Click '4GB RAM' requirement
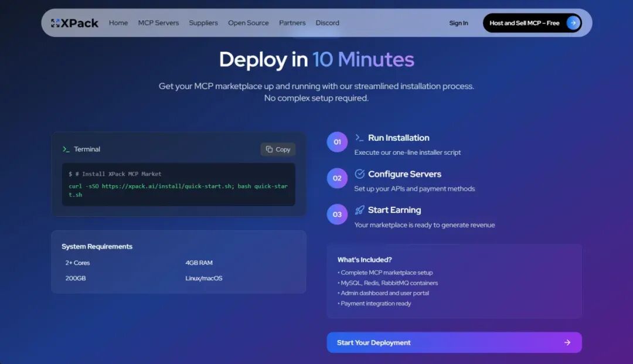The image size is (633, 364). point(199,263)
